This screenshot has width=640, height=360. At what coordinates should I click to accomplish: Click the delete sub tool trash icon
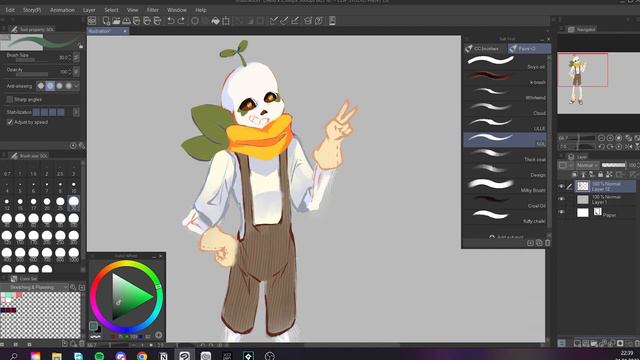click(x=548, y=243)
